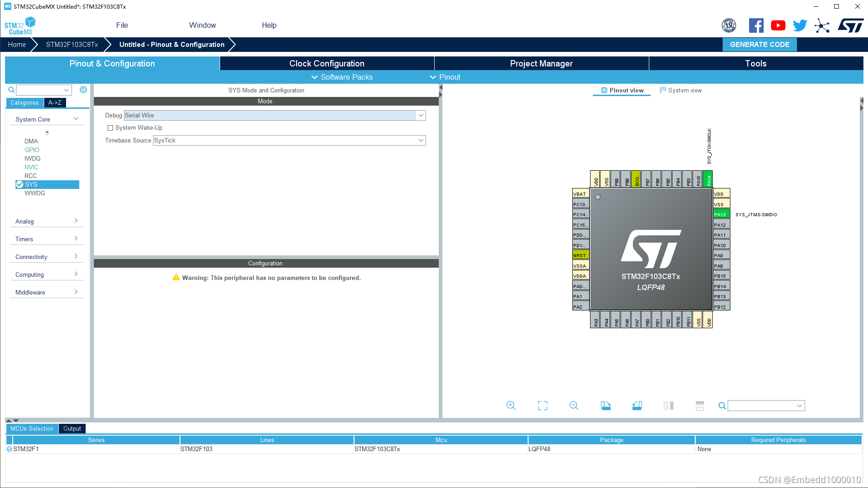Switch to the Tools tab
The width and height of the screenshot is (868, 488).
(x=756, y=63)
